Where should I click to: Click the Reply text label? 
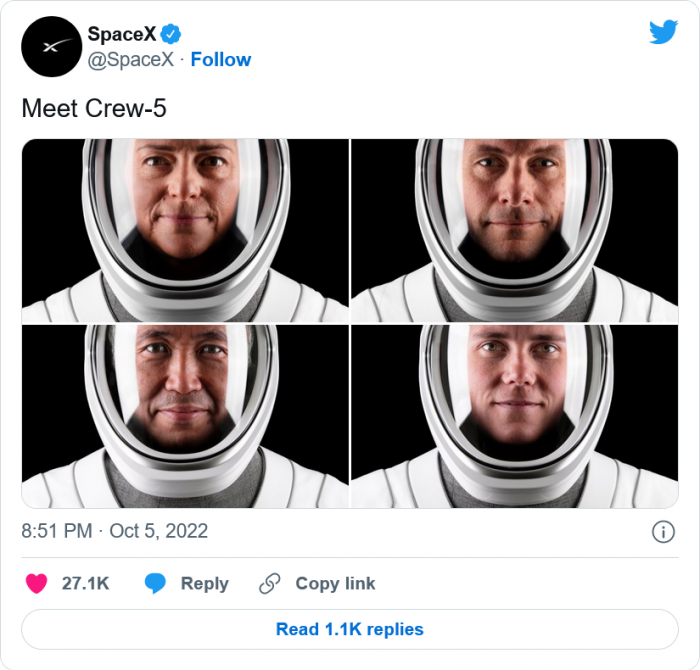(204, 584)
